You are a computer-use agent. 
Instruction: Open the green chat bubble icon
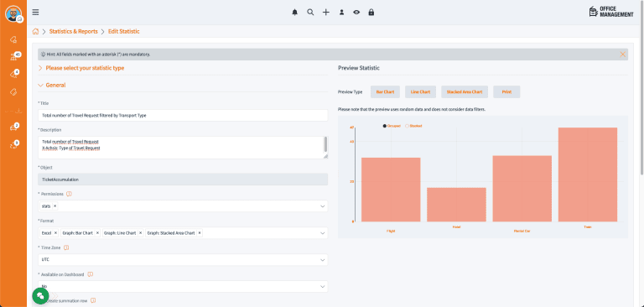pos(40,295)
